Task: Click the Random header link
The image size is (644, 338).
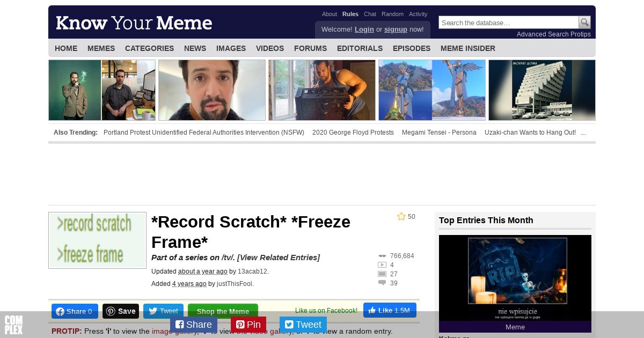Action: [x=393, y=14]
